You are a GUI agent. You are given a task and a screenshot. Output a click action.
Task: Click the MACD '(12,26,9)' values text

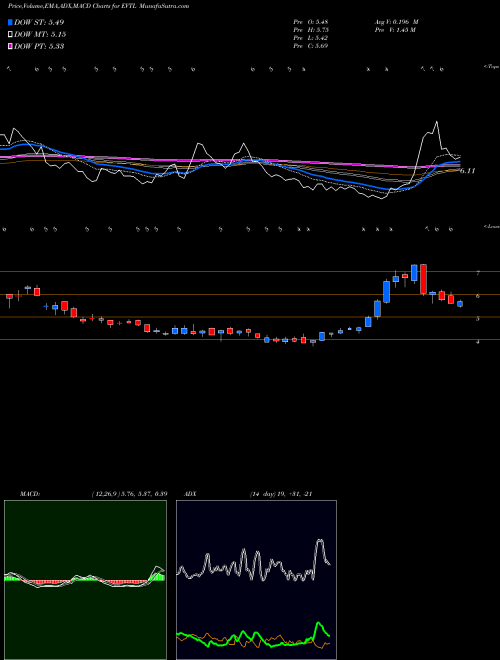(x=130, y=494)
